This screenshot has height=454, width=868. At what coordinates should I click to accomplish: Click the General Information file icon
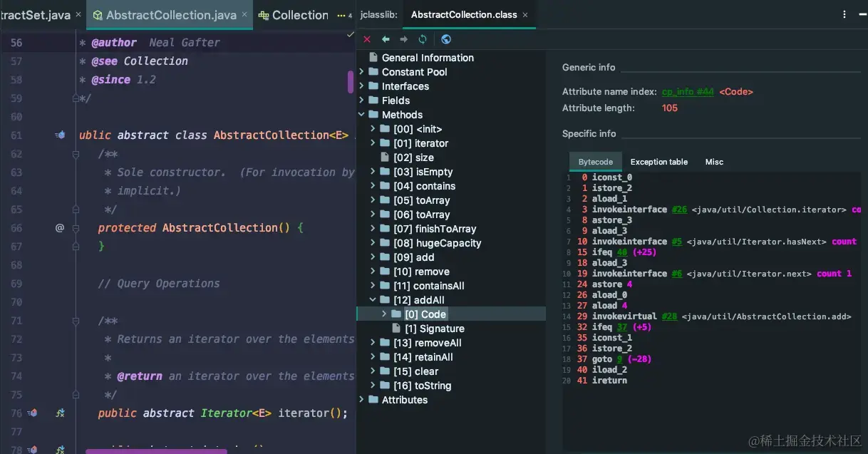click(x=373, y=58)
